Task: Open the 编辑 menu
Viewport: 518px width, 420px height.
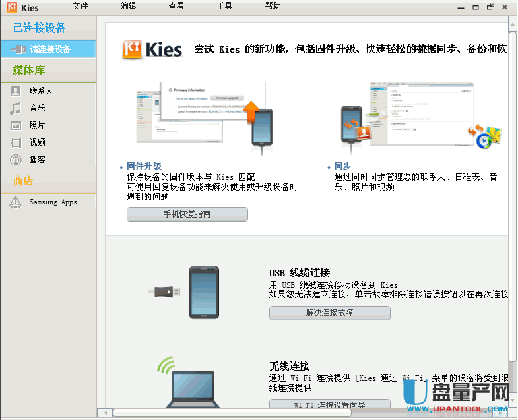Action: [x=128, y=6]
